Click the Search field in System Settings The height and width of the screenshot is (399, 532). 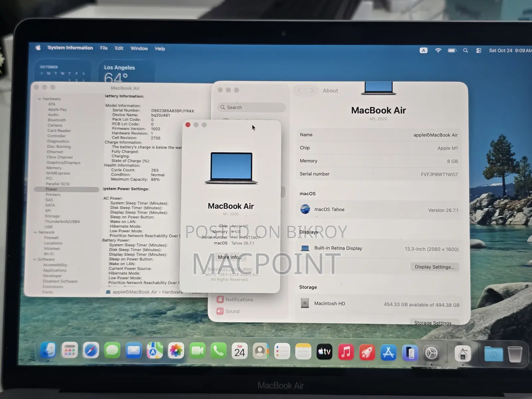[x=252, y=107]
